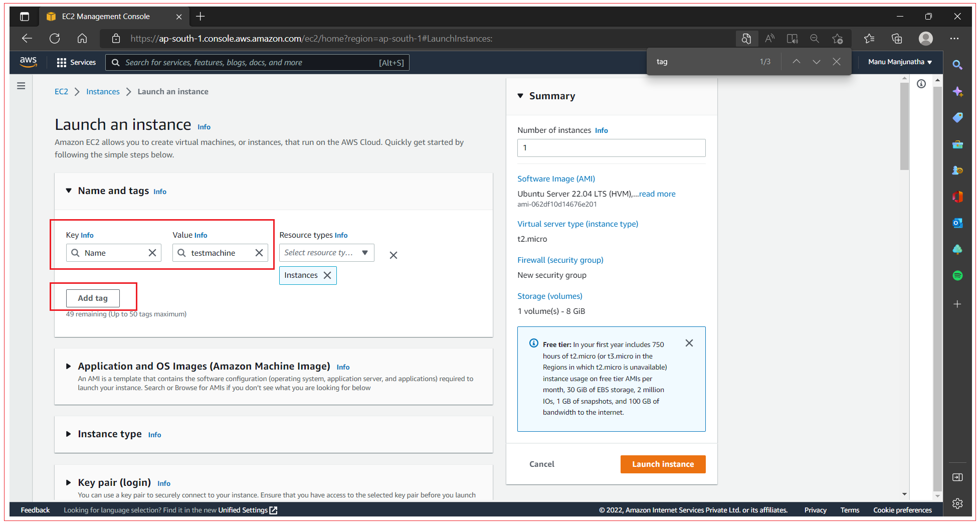Close the EC2 Management Console tab
Viewport: 980px width, 525px height.
179,17
